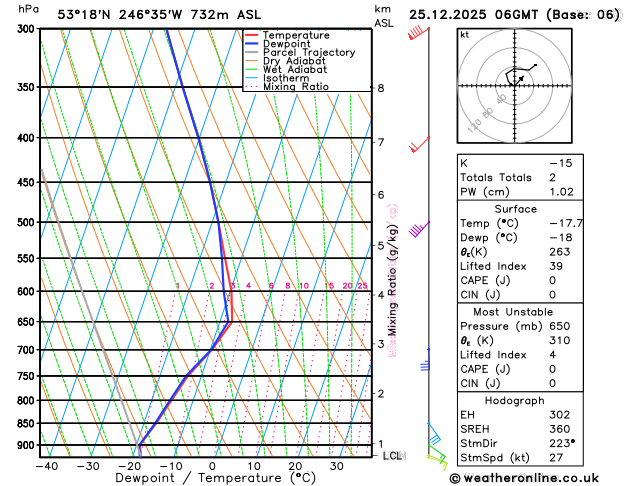629x486 pixels.
Task: Select the Wet Adiabat legend entry
Action: click(295, 69)
